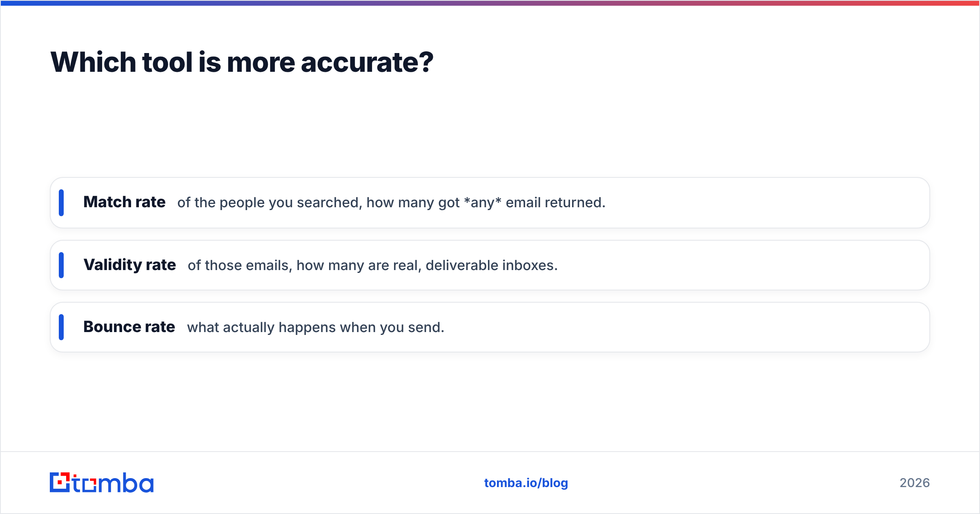Image resolution: width=980 pixels, height=514 pixels.
Task: Open the tomba.io/blog link
Action: (x=526, y=483)
